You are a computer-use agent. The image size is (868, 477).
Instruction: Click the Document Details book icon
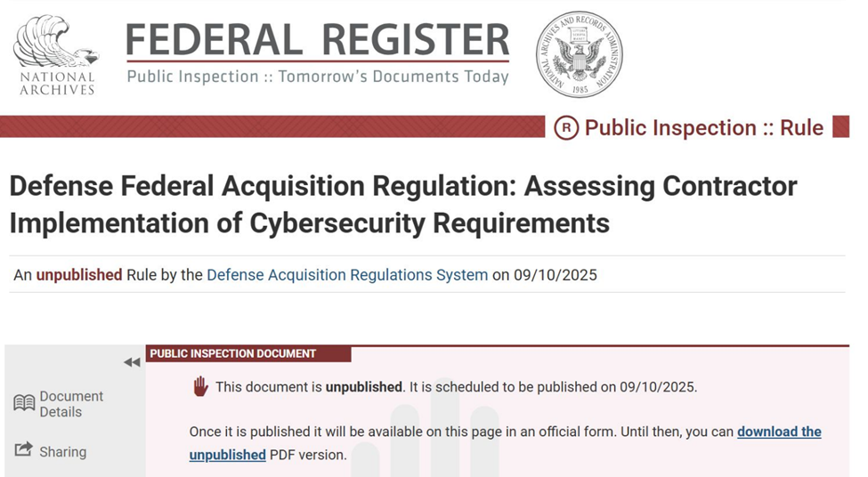[24, 403]
